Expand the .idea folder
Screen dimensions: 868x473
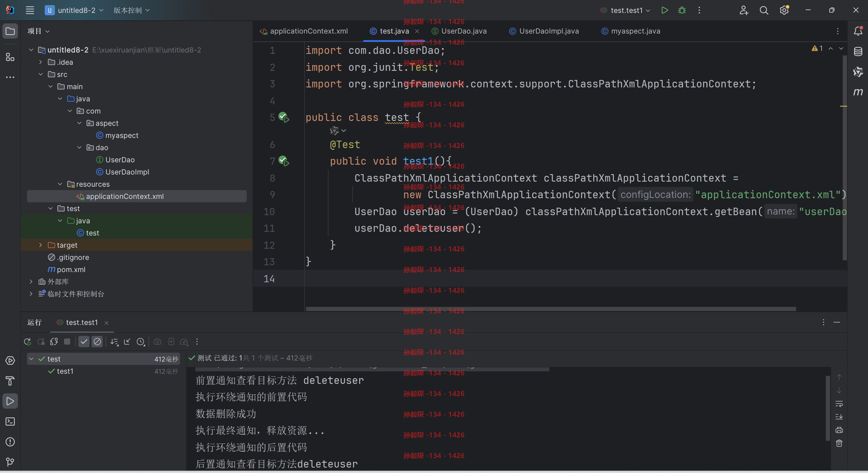coord(41,62)
